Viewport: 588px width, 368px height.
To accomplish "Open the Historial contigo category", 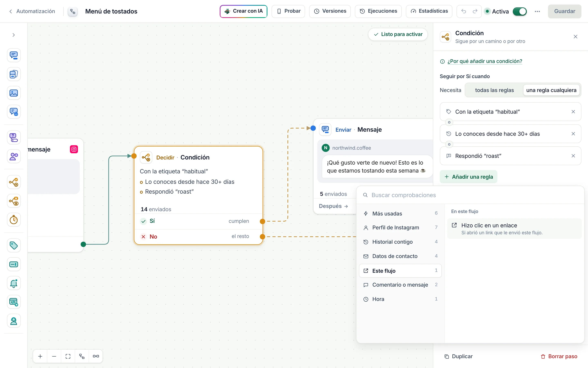I will click(400, 242).
